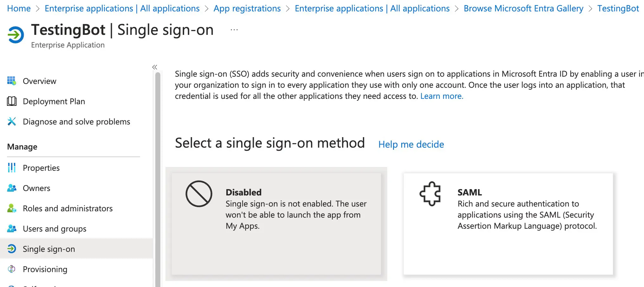Click first Enterprise applications breadcrumb
Image resolution: width=644 pixels, height=287 pixels.
pyautogui.click(x=122, y=9)
